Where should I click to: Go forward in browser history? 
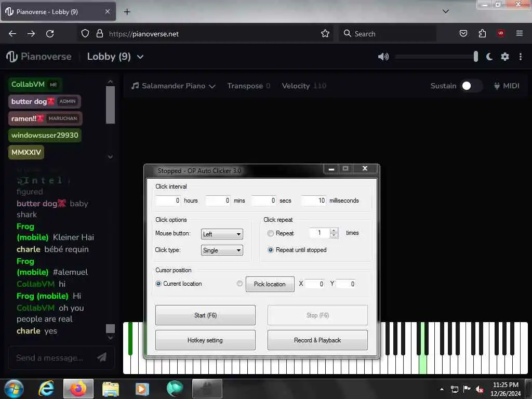(x=31, y=34)
